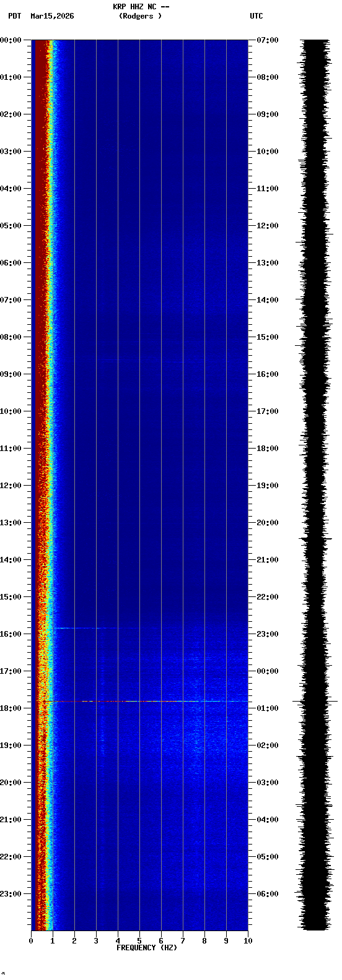Click the 'UTC' timezone label
This screenshot has height=980, width=342.
256,16
